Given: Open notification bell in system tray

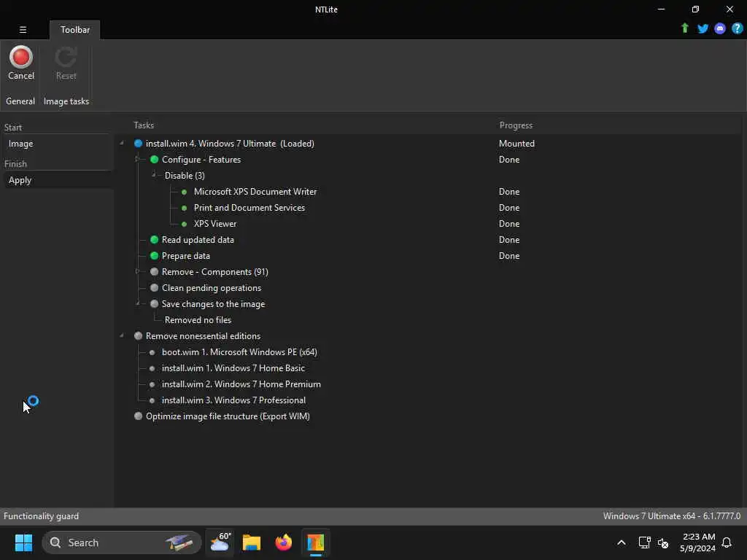Looking at the screenshot, I should pos(727,542).
